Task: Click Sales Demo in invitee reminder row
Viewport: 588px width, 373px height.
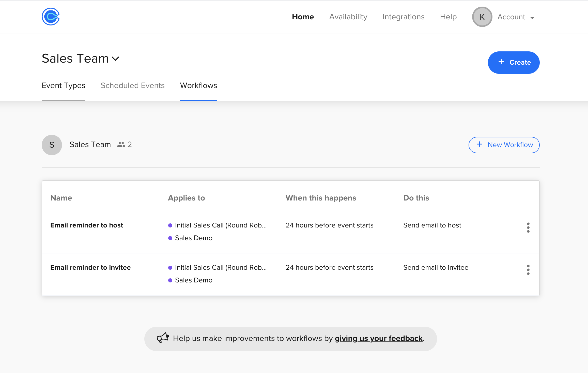Action: (x=194, y=280)
